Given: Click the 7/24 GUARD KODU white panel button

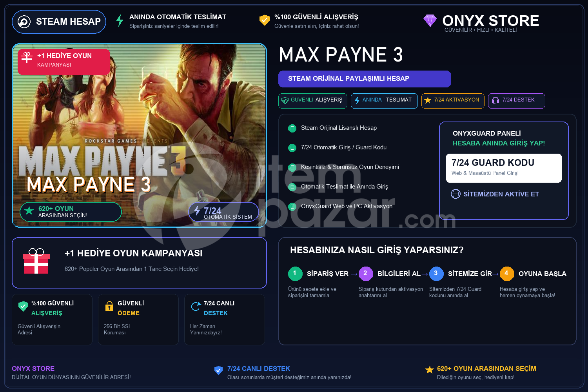Looking at the screenshot, I should (x=504, y=168).
